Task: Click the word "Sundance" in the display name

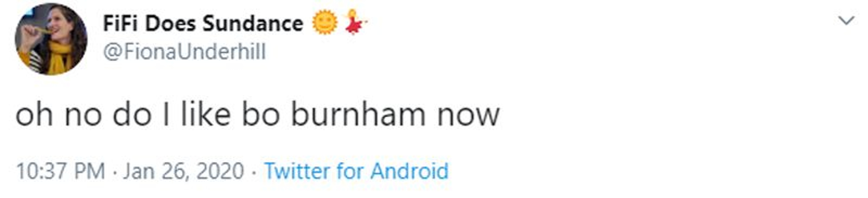Action: click(x=253, y=23)
